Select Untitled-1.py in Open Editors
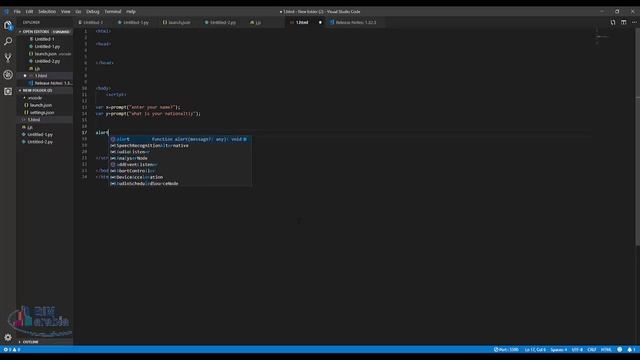This screenshot has width=640, height=360. (x=44, y=46)
